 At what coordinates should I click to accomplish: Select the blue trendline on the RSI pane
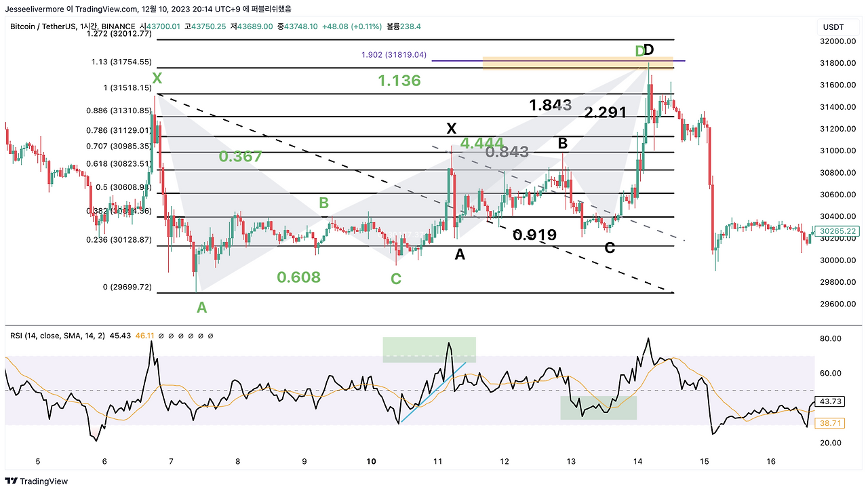434,392
